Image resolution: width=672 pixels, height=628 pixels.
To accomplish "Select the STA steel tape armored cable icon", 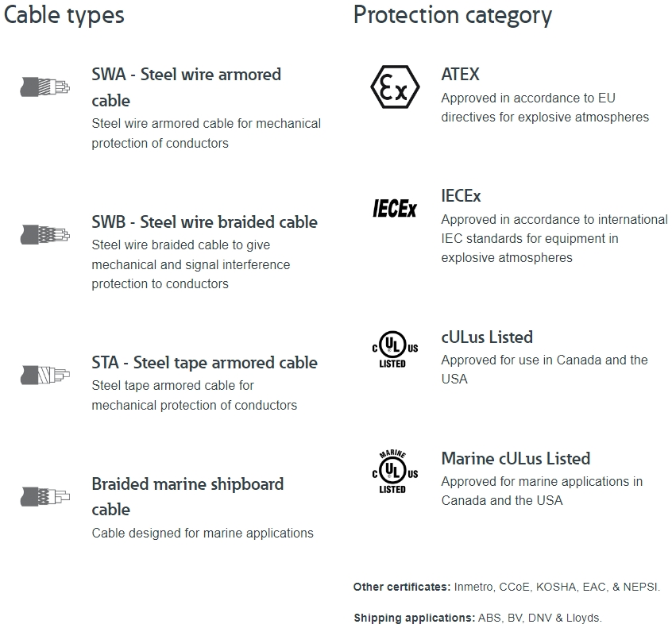I will [x=45, y=375].
